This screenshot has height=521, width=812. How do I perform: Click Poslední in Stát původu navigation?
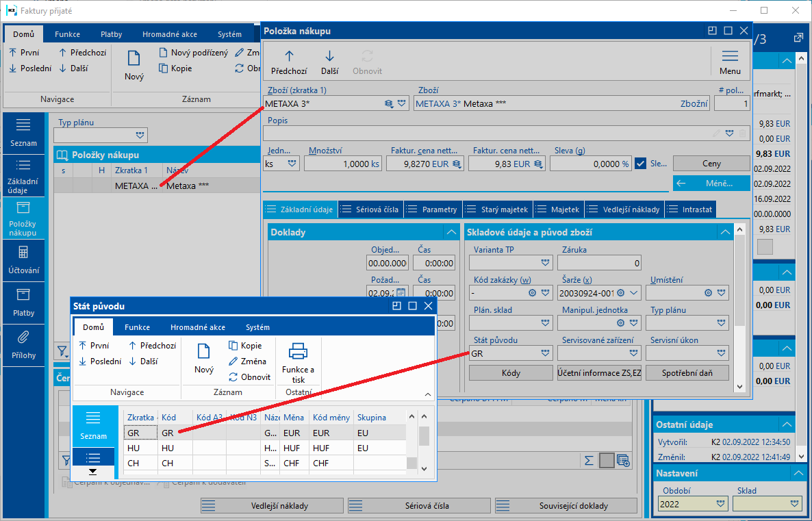point(100,361)
